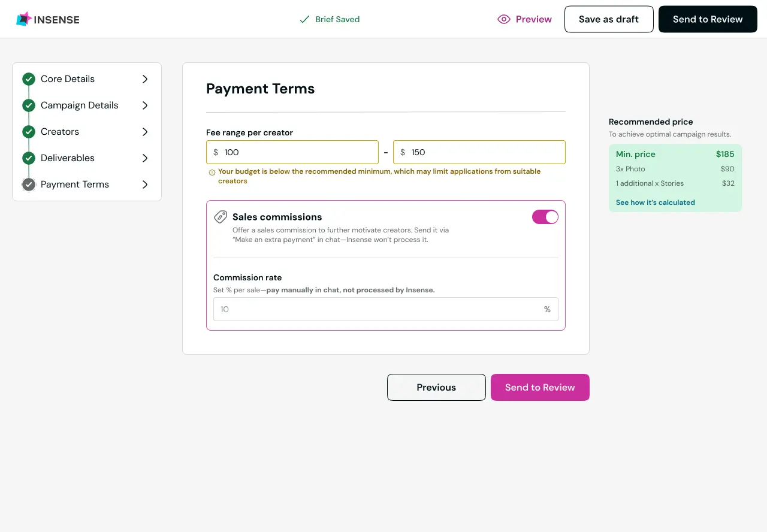The height and width of the screenshot is (532, 767).
Task: Click the Brief Saved checkmark icon
Action: click(304, 19)
